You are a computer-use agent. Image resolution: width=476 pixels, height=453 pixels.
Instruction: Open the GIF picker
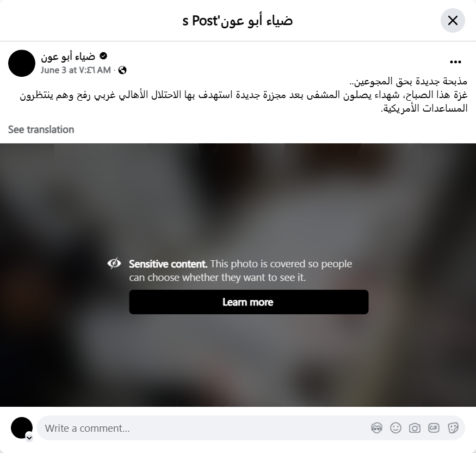434,428
